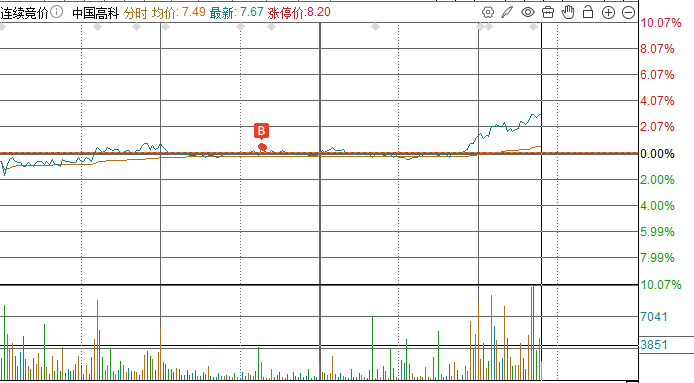Click the 中国高科 stock name
Screen dimensions: 694x383
tap(96, 13)
